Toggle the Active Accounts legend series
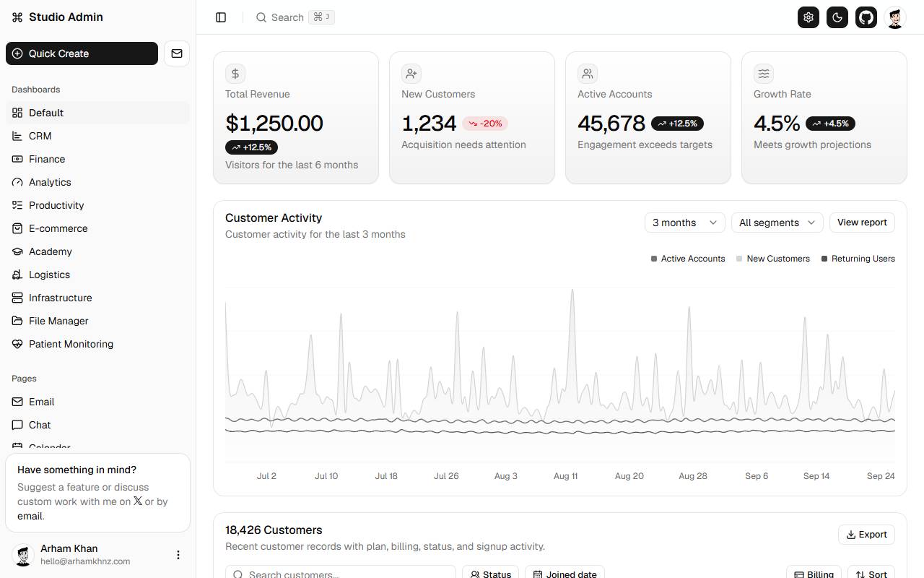 pos(688,259)
